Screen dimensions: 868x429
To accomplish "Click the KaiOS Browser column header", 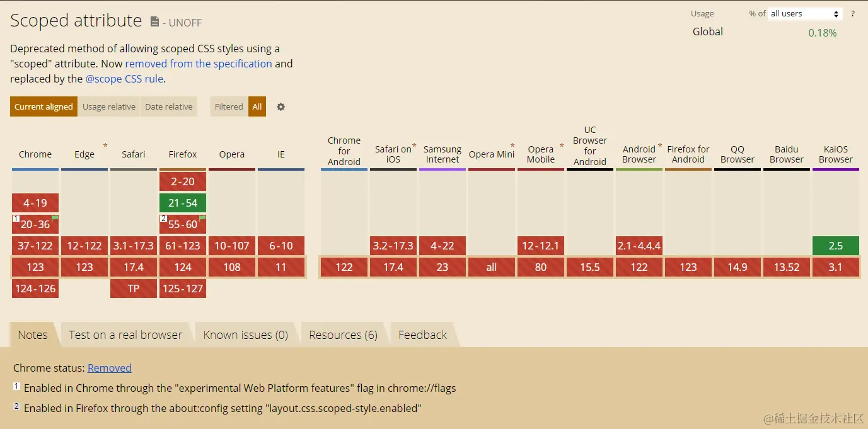I will (836, 154).
